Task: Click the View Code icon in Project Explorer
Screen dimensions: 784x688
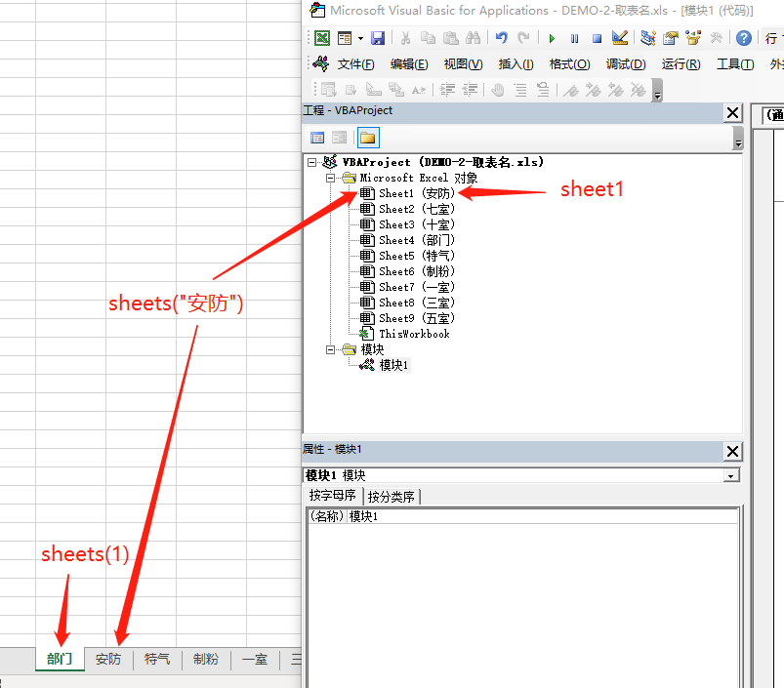Action: click(316, 137)
